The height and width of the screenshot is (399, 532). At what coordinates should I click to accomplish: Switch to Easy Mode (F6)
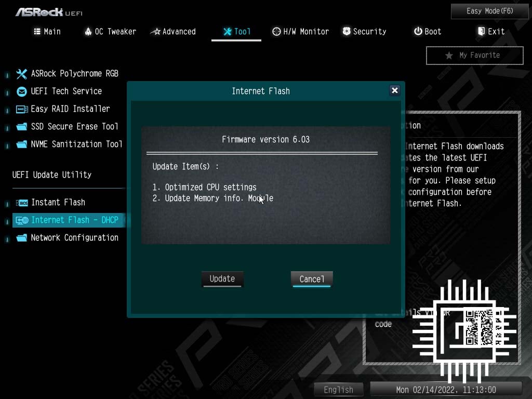tap(489, 11)
